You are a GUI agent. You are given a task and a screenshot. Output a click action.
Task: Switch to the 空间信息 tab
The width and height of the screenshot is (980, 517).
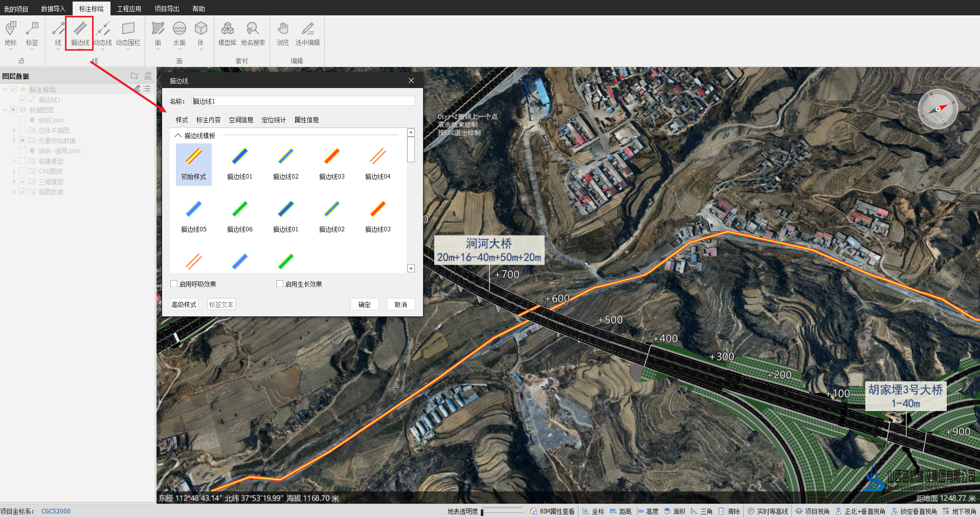(x=241, y=120)
